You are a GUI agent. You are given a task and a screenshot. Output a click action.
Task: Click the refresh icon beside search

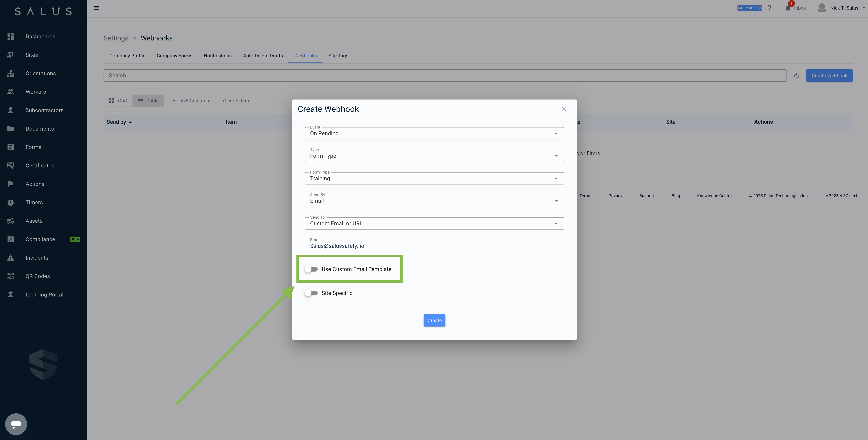[x=796, y=76]
